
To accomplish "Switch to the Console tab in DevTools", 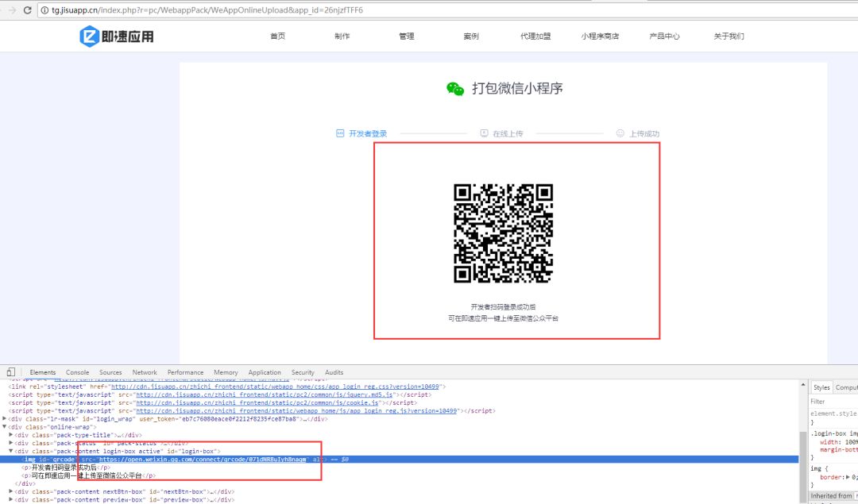I will point(77,372).
